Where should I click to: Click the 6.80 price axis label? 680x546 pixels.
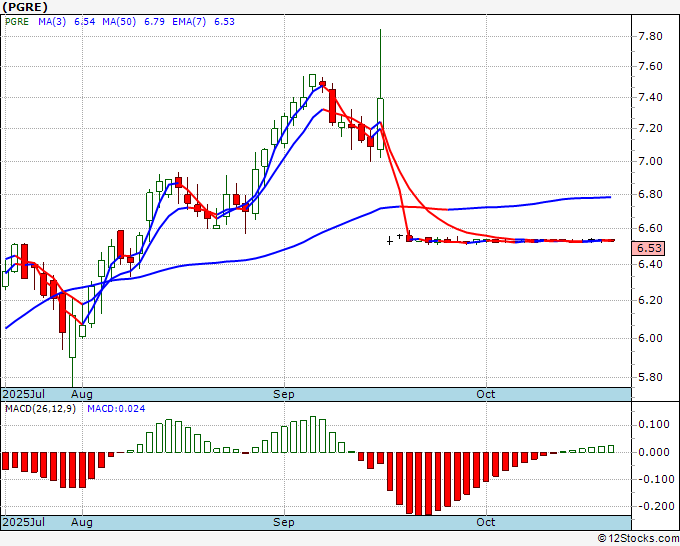click(651, 194)
